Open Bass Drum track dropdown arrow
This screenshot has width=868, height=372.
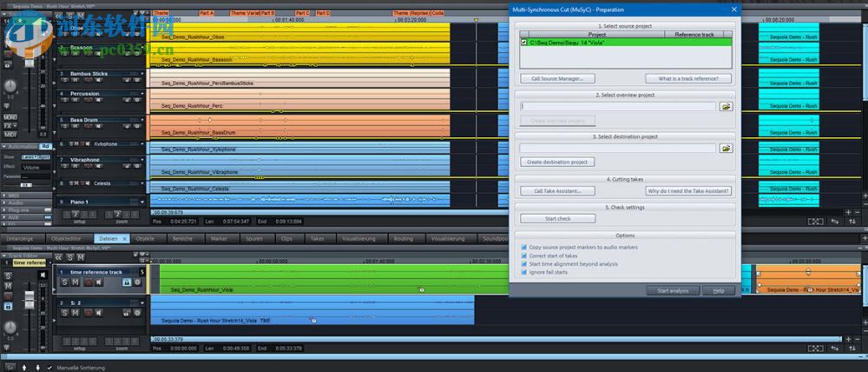click(x=142, y=120)
